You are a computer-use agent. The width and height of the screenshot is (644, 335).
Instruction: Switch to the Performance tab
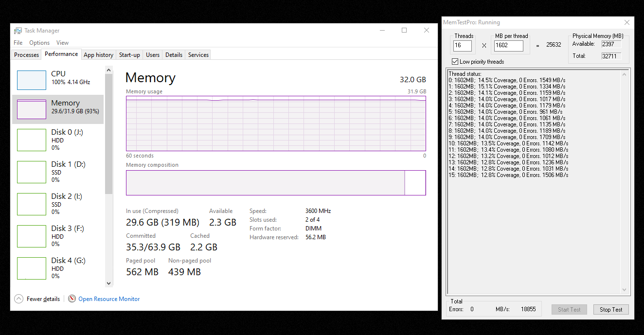point(61,54)
